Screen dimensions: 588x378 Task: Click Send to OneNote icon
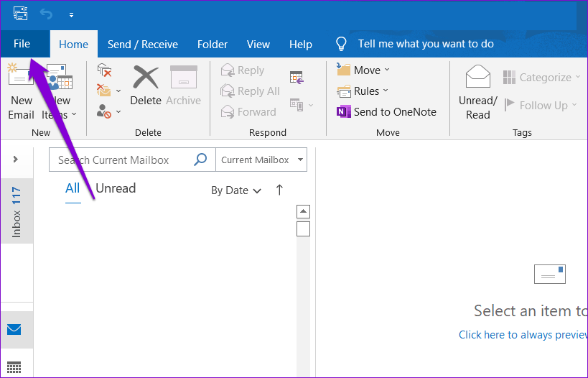pos(342,112)
